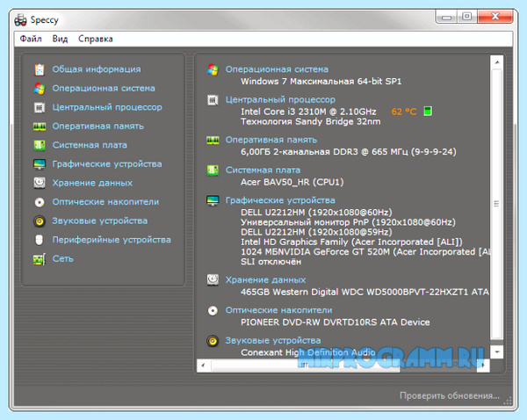527x420 pixels.
Task: Click the RAM icon in the summary panel
Action: click(213, 141)
